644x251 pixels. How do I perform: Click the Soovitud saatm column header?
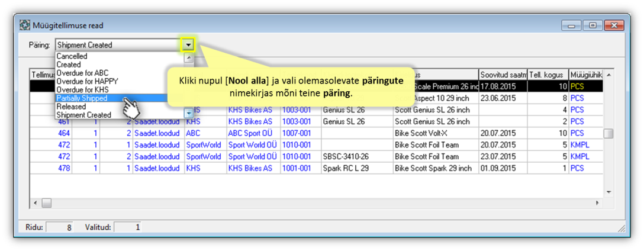point(503,75)
